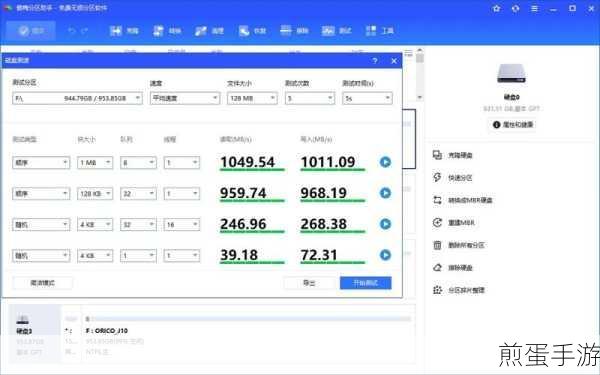Open queue dropdown in the 128 KB row
Viewport: 600px width, 375px height.
click(138, 194)
